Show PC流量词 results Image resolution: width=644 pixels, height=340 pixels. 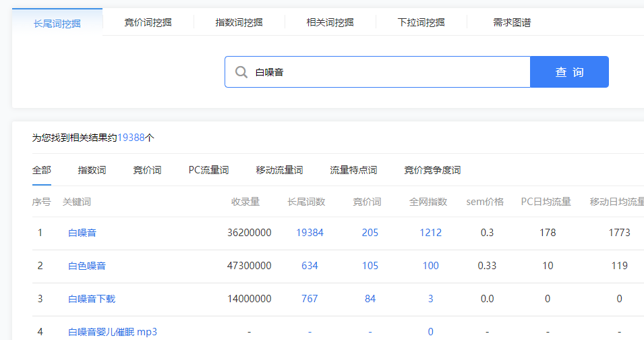[x=208, y=170]
